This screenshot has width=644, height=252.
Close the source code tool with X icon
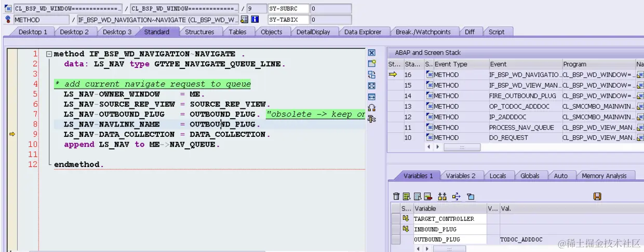click(x=371, y=53)
